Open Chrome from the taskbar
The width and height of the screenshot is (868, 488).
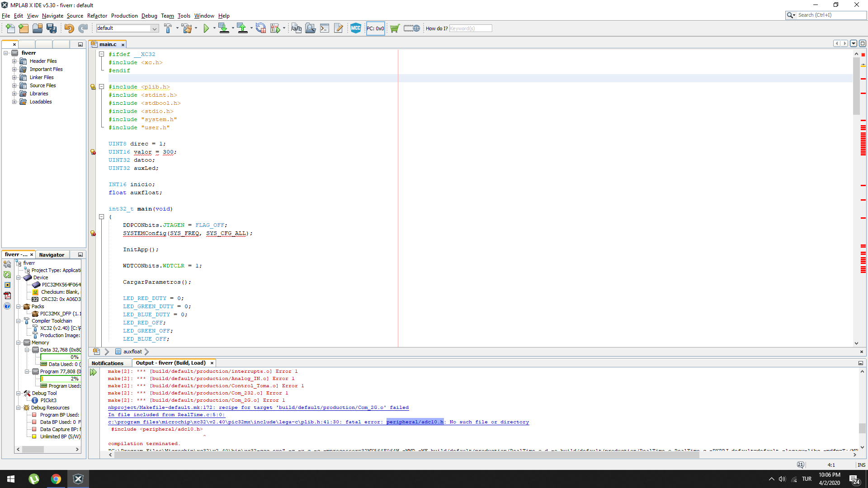[56, 479]
